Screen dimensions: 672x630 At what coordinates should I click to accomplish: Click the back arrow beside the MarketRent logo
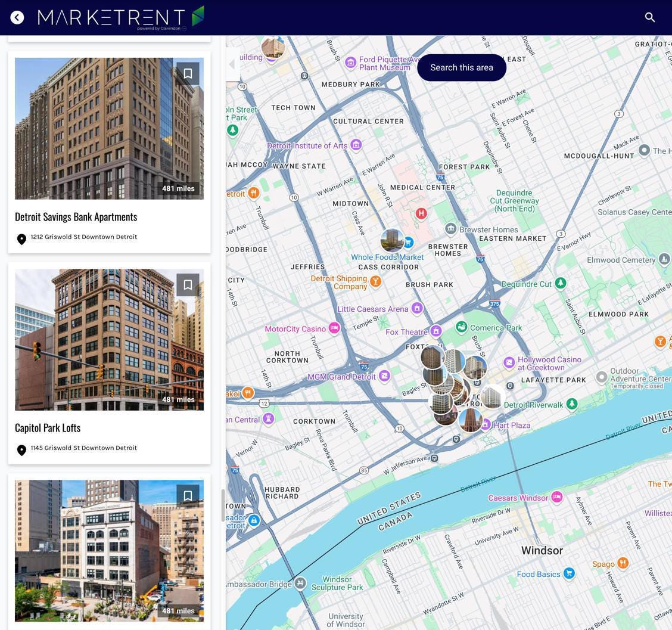[x=17, y=17]
